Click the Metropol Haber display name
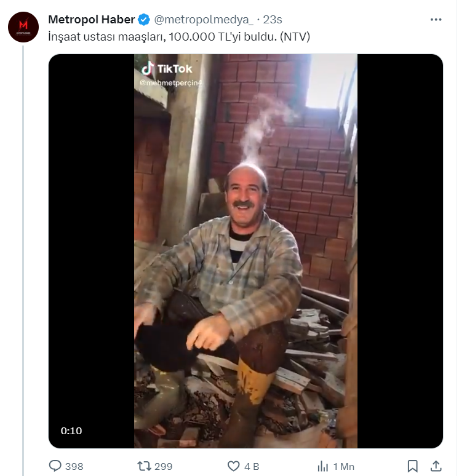459x476 pixels. click(x=91, y=20)
